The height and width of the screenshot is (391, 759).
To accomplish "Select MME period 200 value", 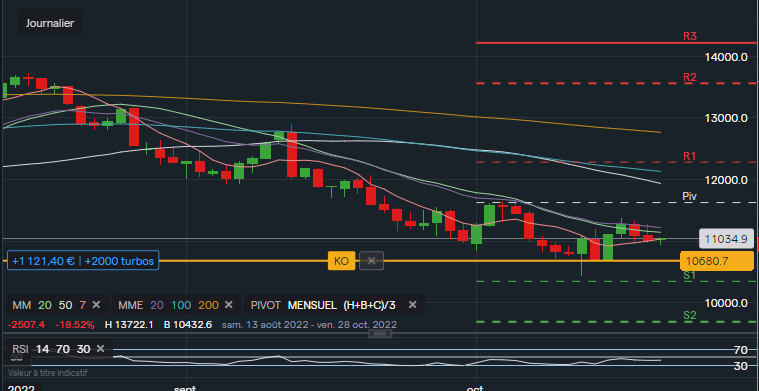I will coord(208,305).
